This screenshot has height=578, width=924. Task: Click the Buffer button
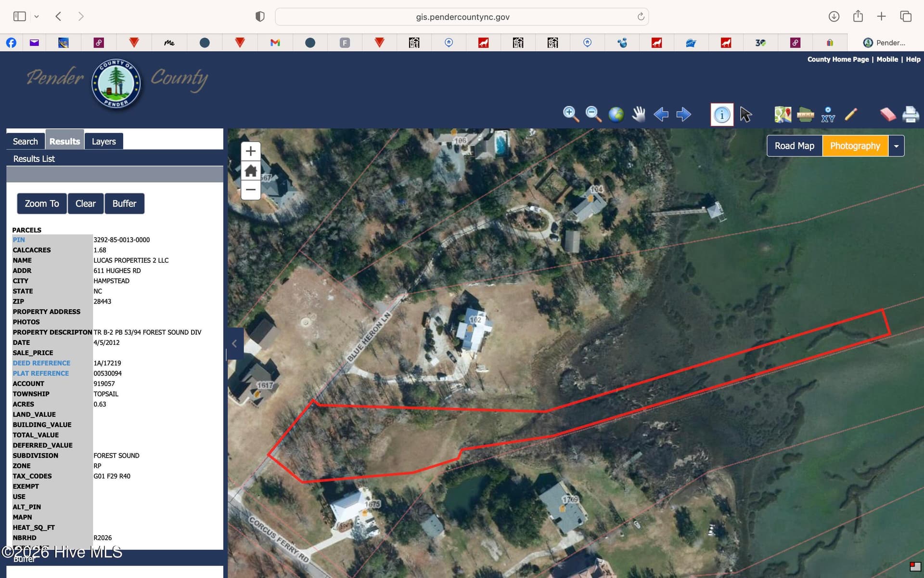(x=124, y=204)
